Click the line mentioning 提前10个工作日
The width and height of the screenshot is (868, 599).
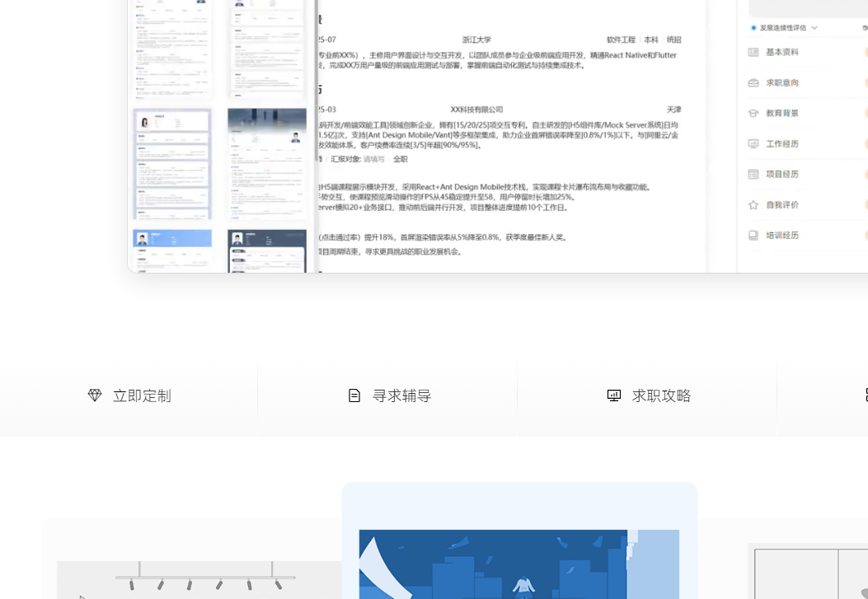click(443, 208)
